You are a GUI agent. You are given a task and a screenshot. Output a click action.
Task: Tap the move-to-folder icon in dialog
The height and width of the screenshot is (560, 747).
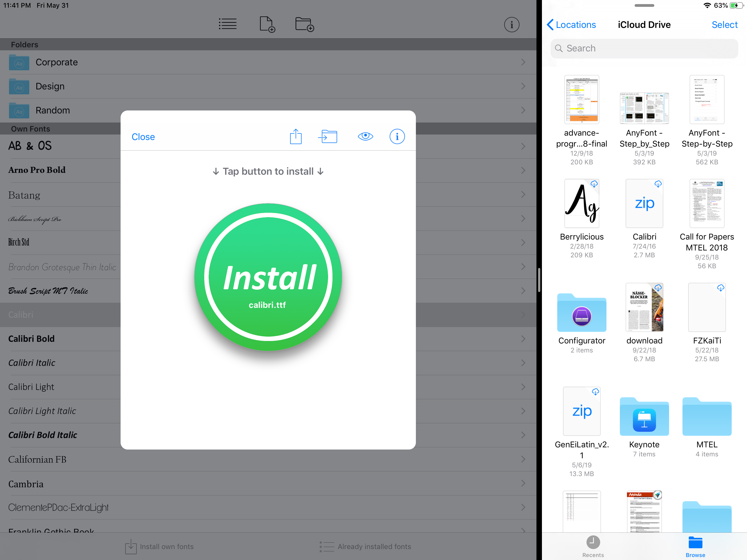[x=328, y=136]
